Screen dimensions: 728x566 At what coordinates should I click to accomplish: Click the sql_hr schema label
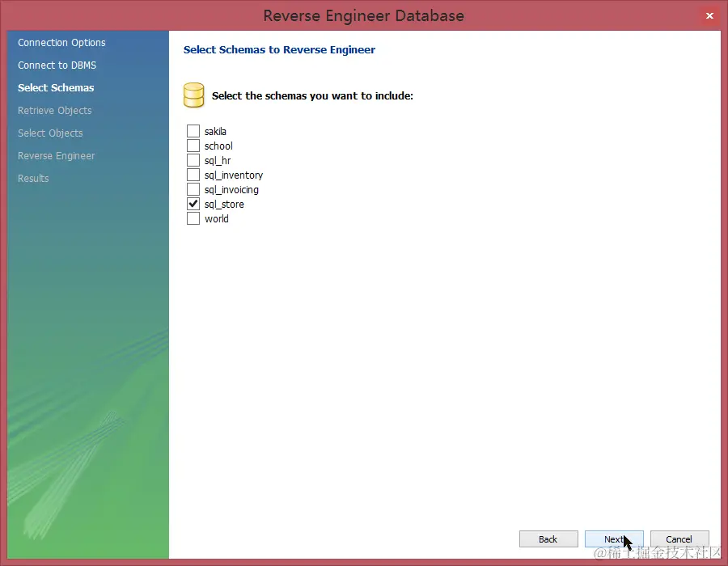pos(218,161)
